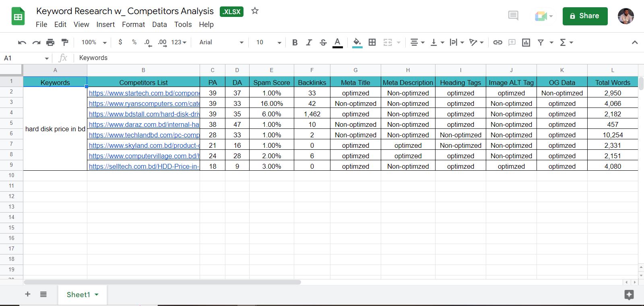Switch to the Sheet1 tab

(x=78, y=295)
